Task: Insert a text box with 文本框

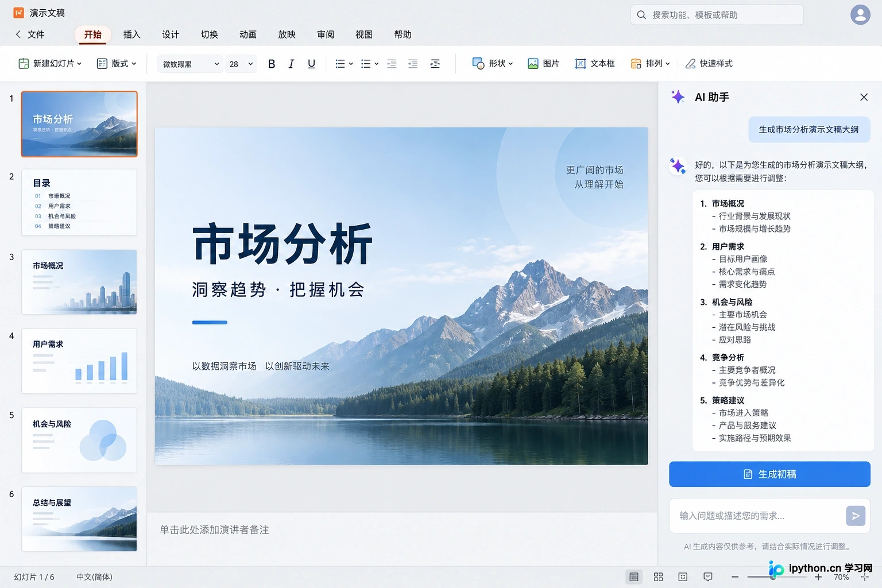Action: (595, 64)
